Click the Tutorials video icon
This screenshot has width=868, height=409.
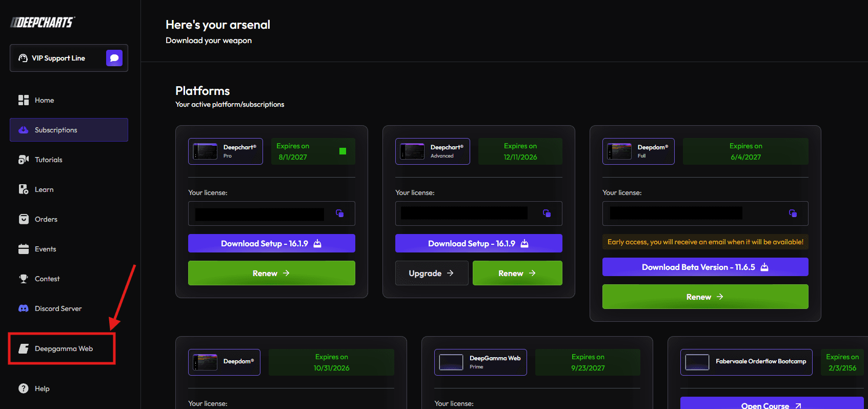(24, 160)
